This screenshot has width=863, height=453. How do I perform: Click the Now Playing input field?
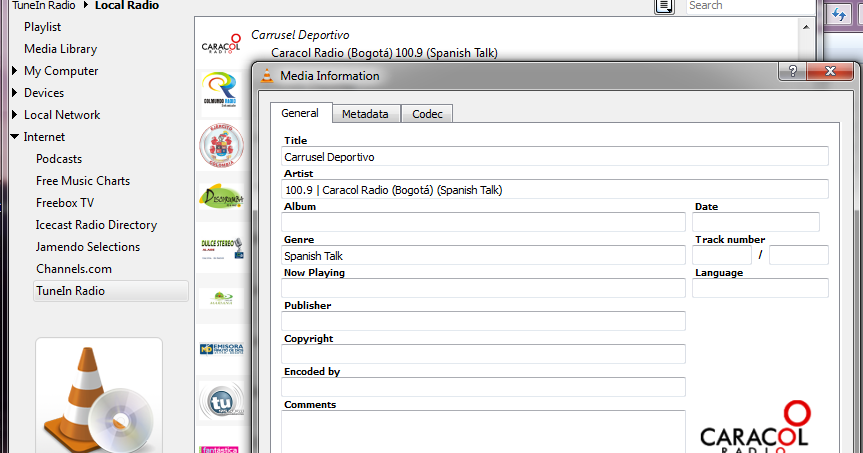pyautogui.click(x=483, y=288)
